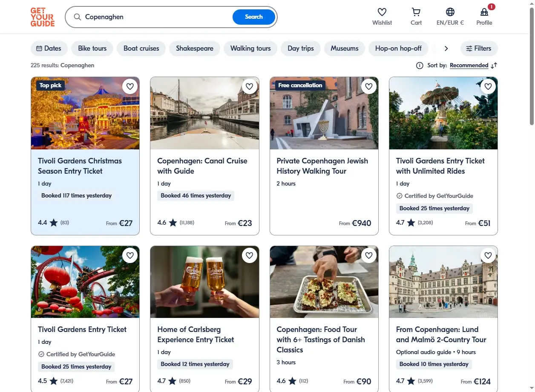Open From Copenhagen: Lund and Malmö tour title
This screenshot has height=392, width=535.
441,335
